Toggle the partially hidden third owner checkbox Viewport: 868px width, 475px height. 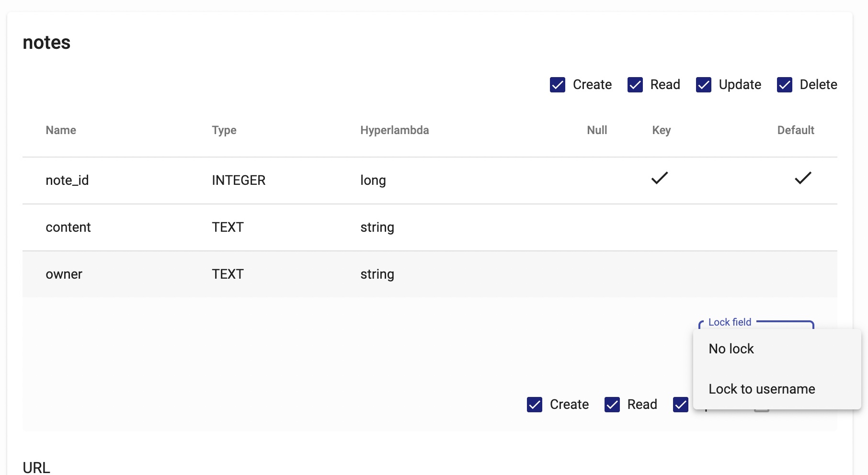point(680,405)
